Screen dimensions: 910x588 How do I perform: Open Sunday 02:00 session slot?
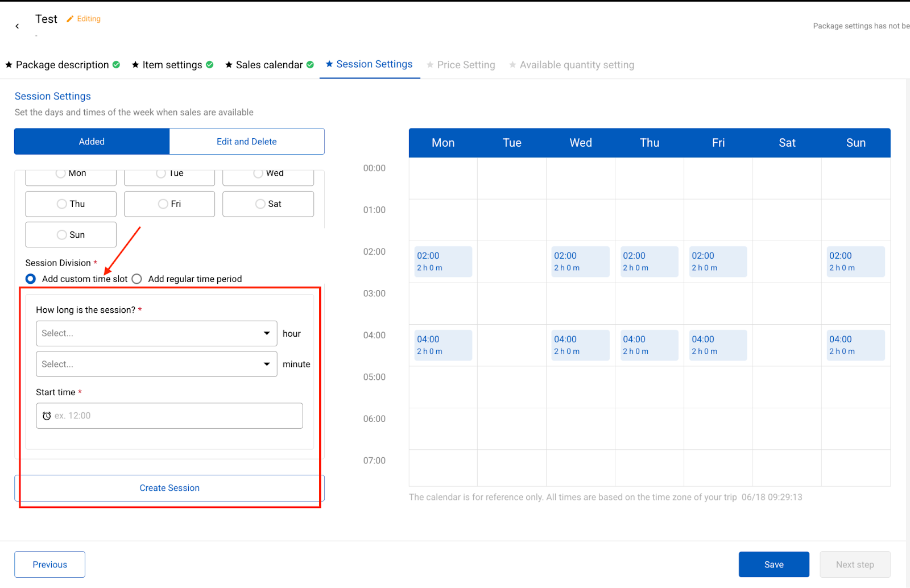tap(856, 262)
